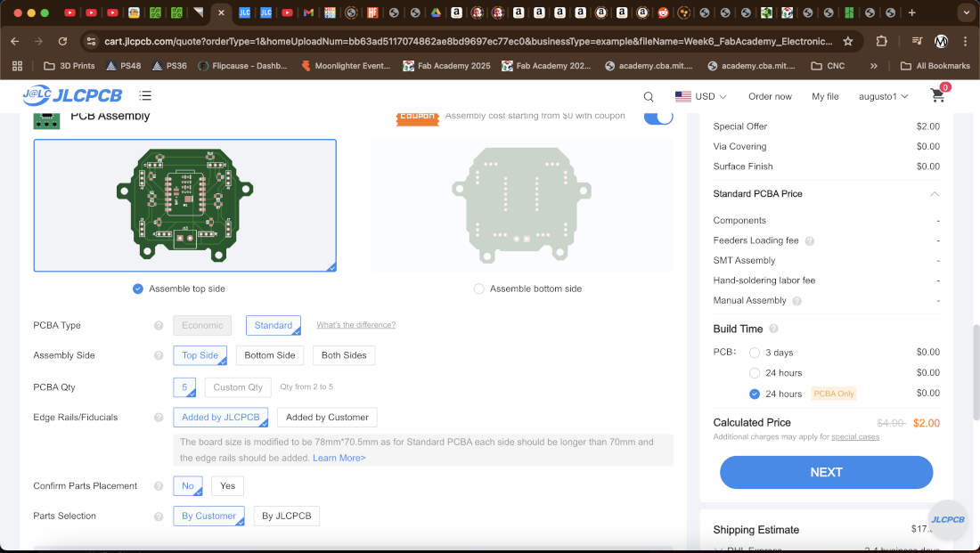Screen dimensions: 980x553
Task: Select the top side PCB preview thumbnail
Action: [x=185, y=206]
